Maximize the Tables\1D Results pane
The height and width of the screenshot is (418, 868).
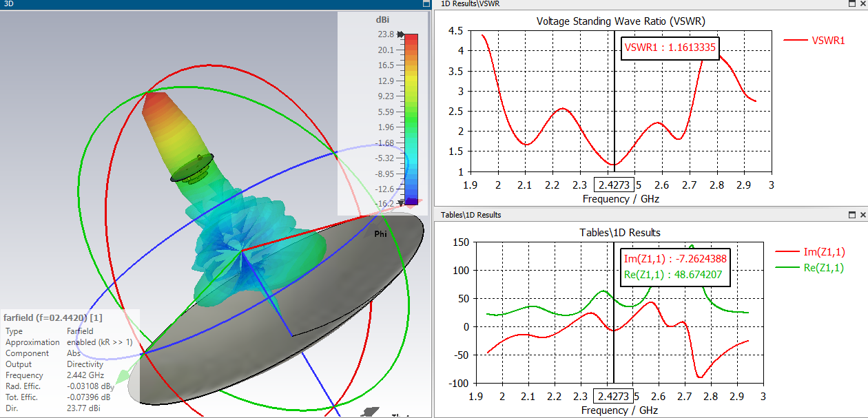(852, 215)
